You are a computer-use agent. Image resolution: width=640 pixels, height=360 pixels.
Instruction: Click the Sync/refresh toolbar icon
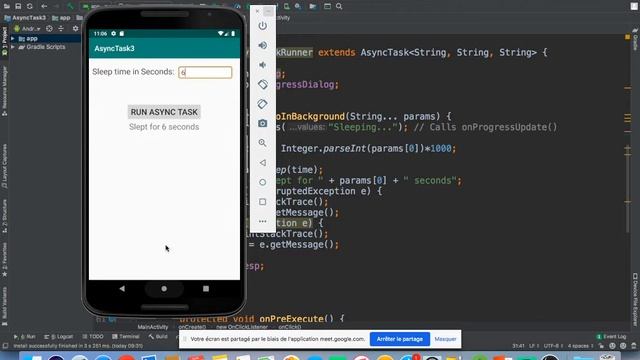(30, 6)
